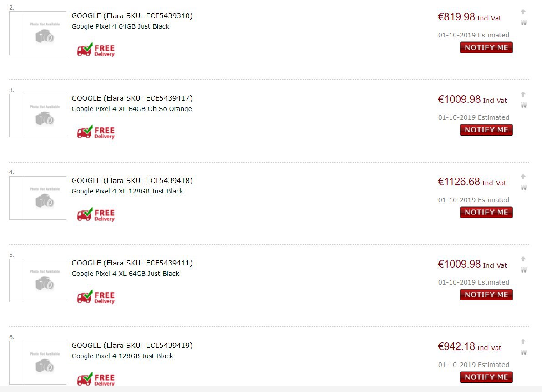
Task: Click photo placeholder thumbnail for item 5
Action: [x=38, y=280]
